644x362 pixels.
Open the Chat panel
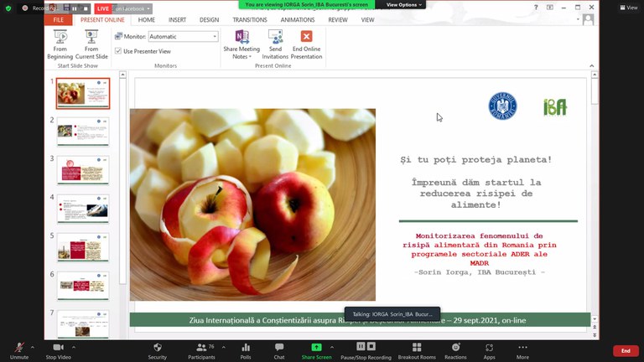click(279, 347)
